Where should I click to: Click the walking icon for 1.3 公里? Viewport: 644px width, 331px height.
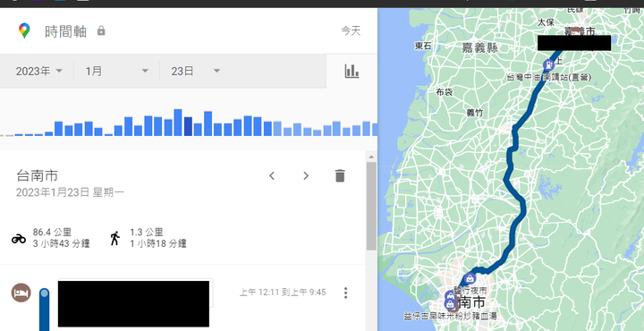[115, 238]
